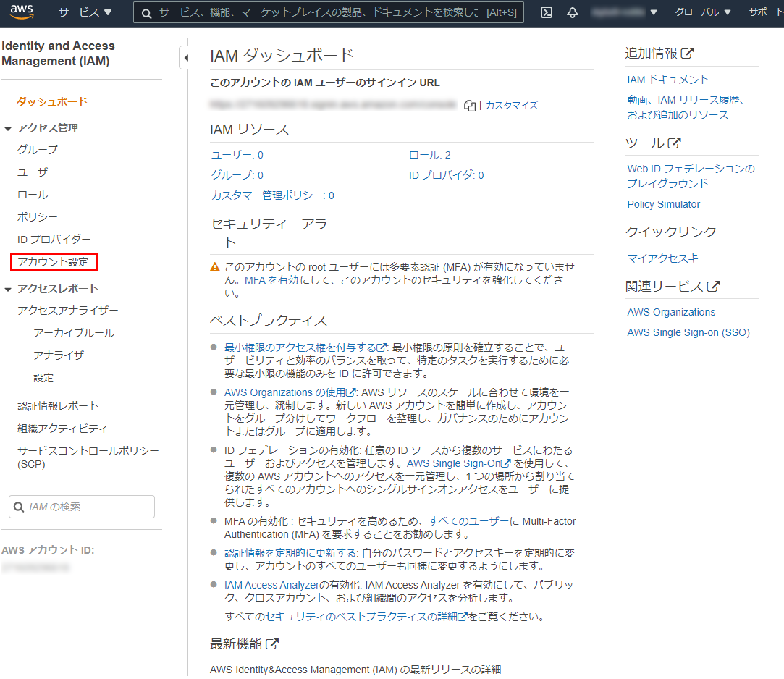
Task: Open 最小権限のアクセス権を付与する link
Action: coord(305,347)
